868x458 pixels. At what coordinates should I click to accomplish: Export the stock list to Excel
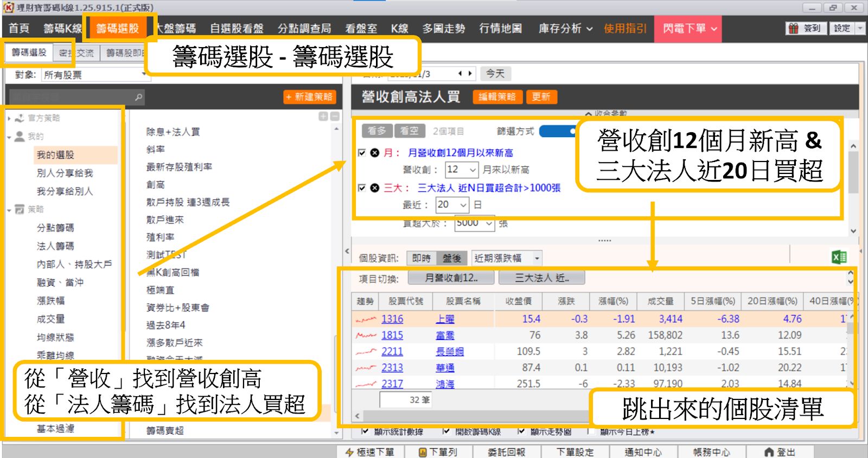click(839, 257)
